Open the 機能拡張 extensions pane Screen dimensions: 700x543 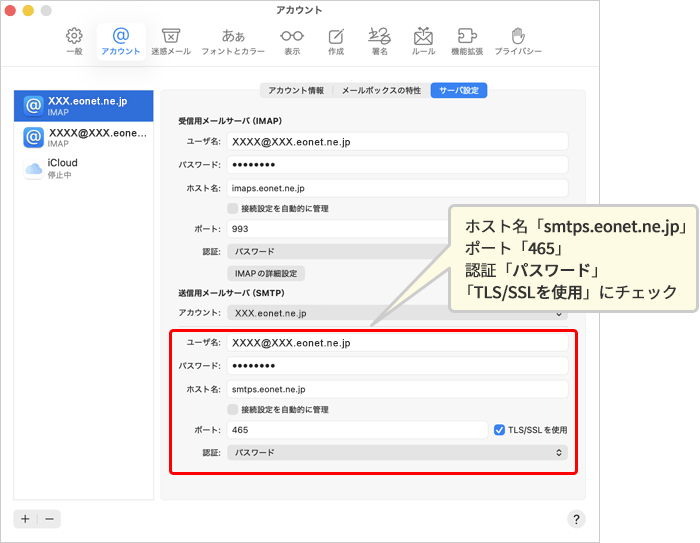pyautogui.click(x=467, y=41)
